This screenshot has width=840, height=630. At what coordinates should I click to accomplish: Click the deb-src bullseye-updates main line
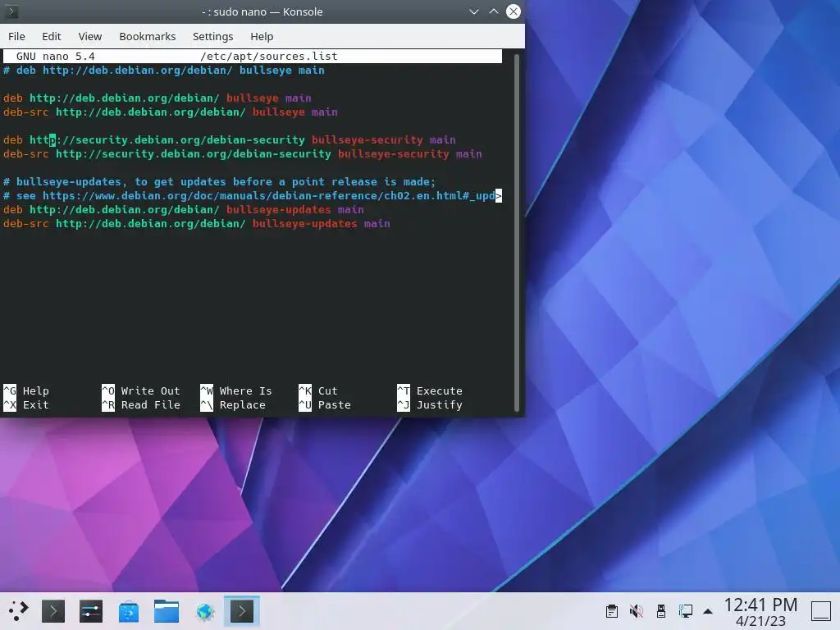(197, 223)
